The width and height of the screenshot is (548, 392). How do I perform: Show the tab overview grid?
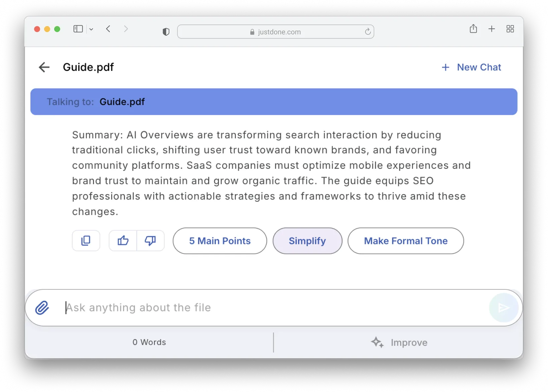coord(510,29)
